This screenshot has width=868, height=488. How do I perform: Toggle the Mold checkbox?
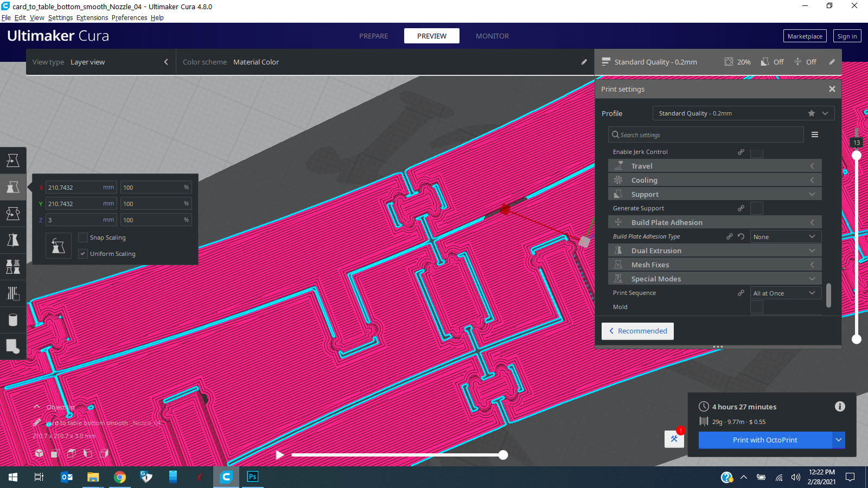coord(757,307)
